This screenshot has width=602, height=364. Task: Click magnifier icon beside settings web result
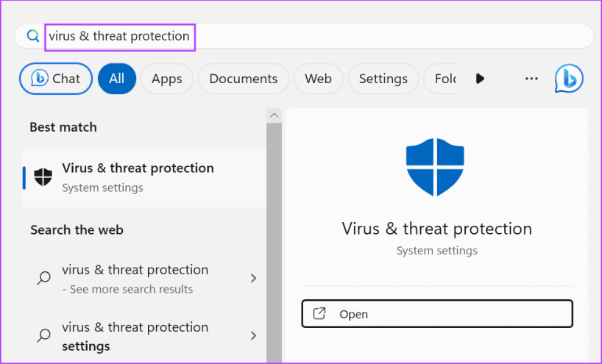(44, 336)
